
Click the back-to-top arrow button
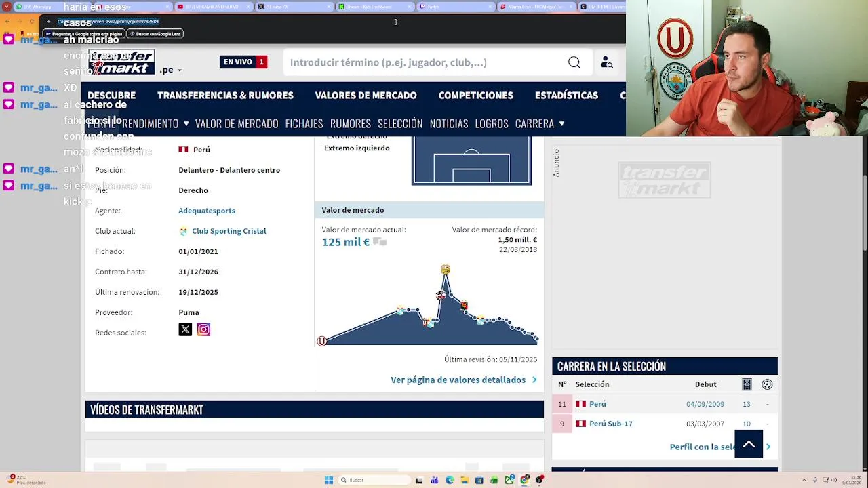[749, 444]
